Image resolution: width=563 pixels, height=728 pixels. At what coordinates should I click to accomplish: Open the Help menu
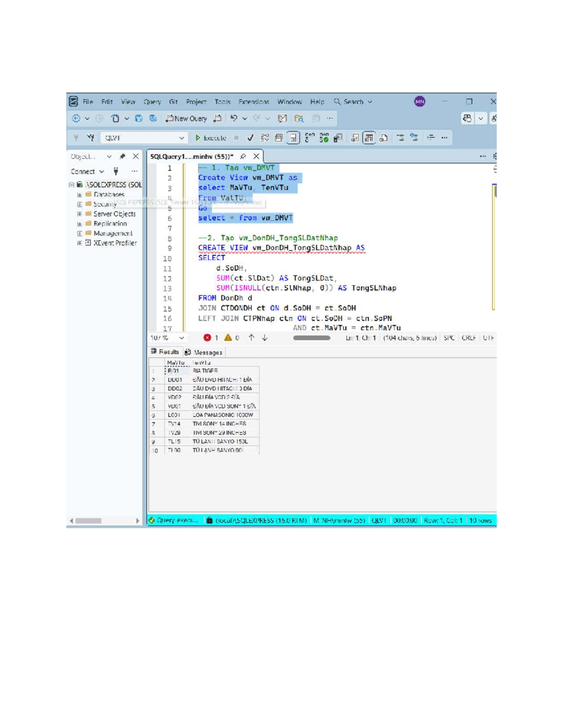coord(317,102)
